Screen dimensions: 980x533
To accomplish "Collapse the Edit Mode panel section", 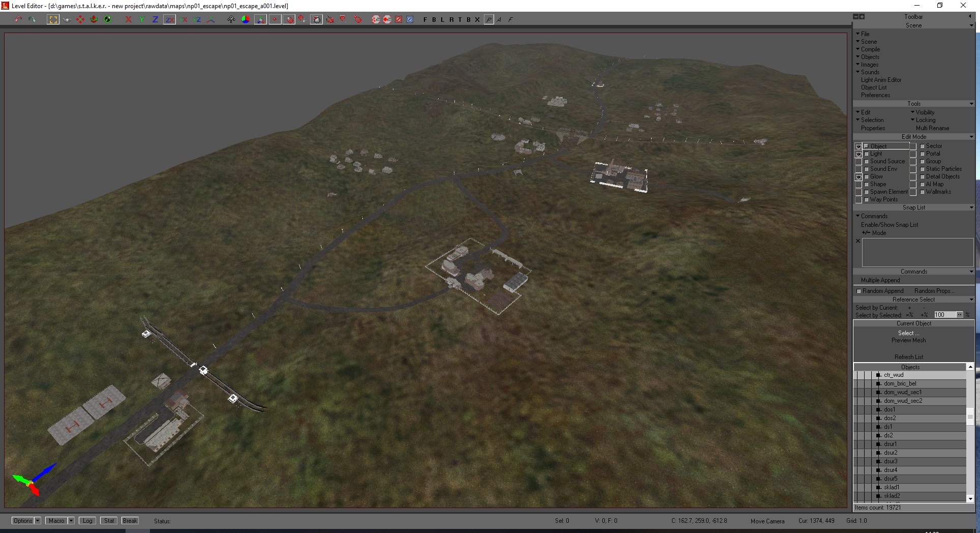I will 971,137.
